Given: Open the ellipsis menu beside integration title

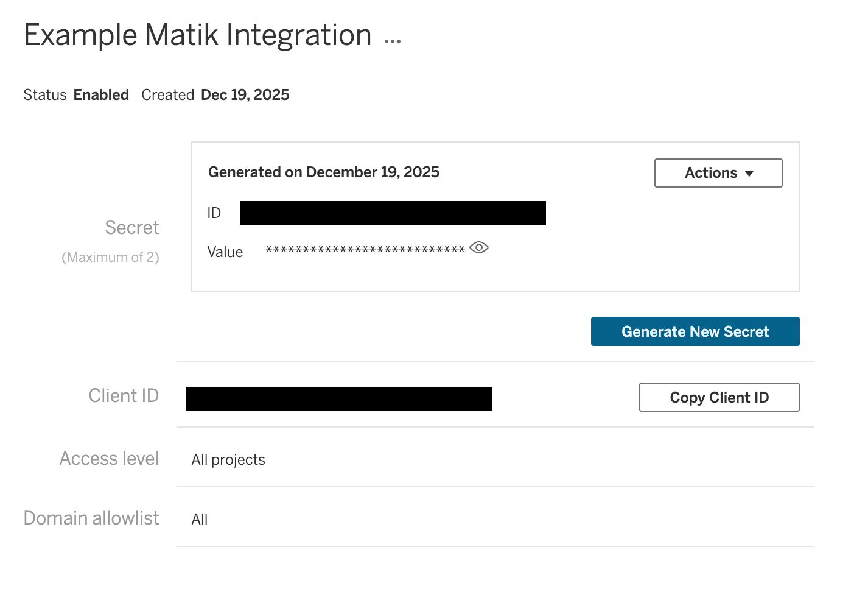Looking at the screenshot, I should (x=393, y=41).
